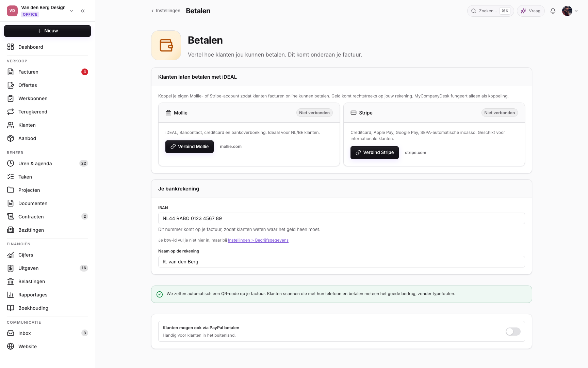Click the Facturen invoice icon
This screenshot has height=368, width=588.
tap(11, 72)
